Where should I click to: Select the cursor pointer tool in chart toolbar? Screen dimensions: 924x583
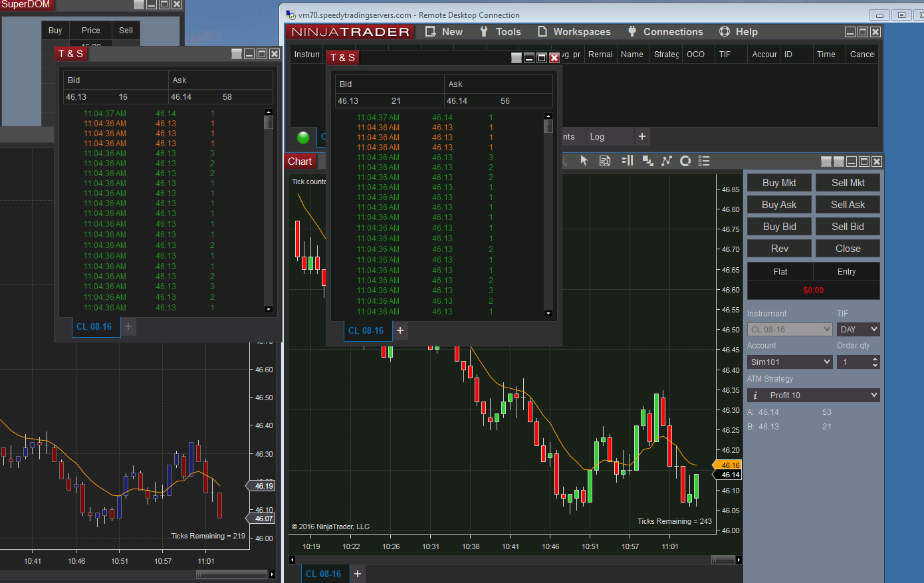click(x=584, y=161)
